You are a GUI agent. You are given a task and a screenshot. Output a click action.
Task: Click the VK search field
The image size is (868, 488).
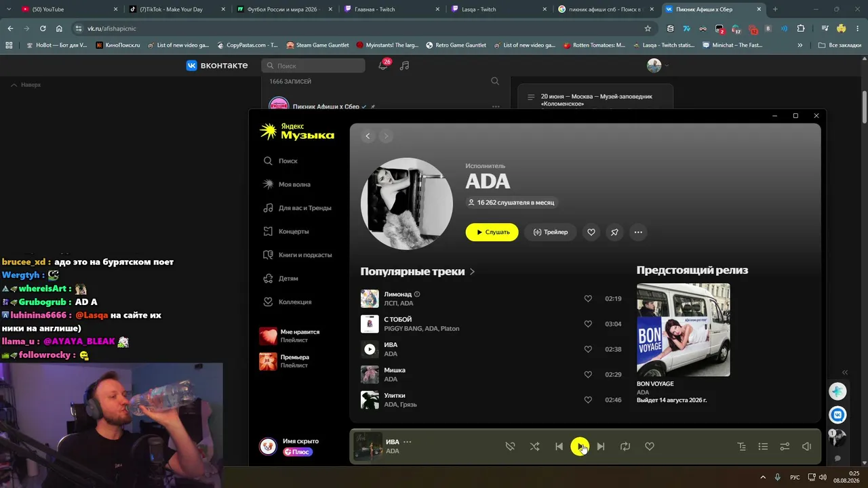coord(313,66)
